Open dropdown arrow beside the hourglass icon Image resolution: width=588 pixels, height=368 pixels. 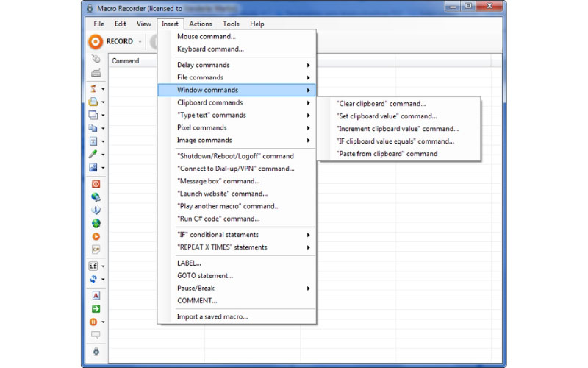(x=103, y=89)
